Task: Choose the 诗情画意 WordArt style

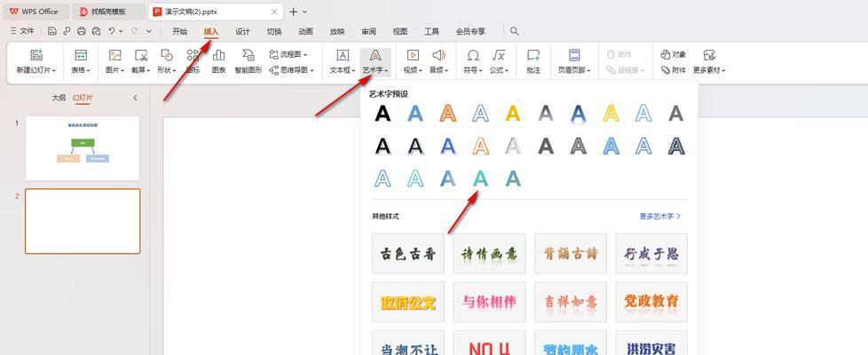Action: coord(489,254)
